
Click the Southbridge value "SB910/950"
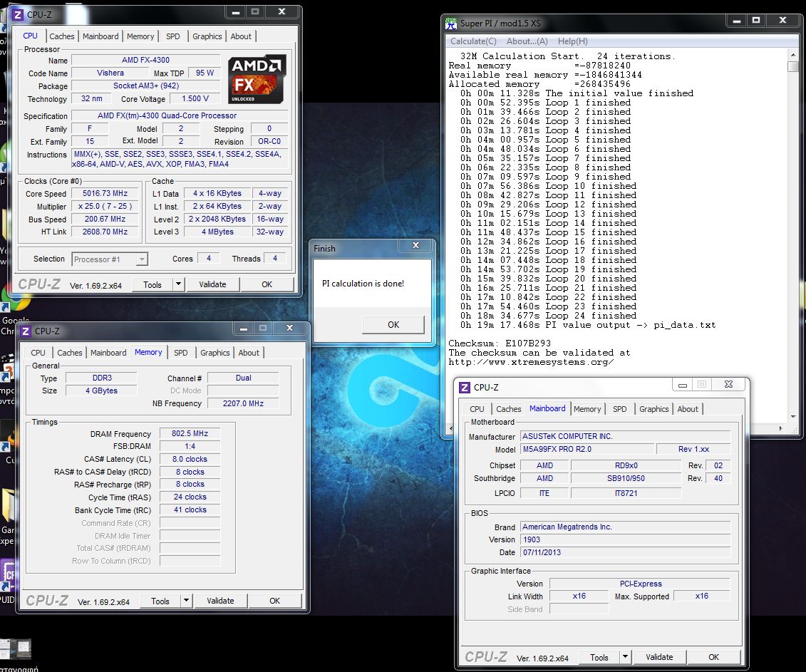(626, 478)
